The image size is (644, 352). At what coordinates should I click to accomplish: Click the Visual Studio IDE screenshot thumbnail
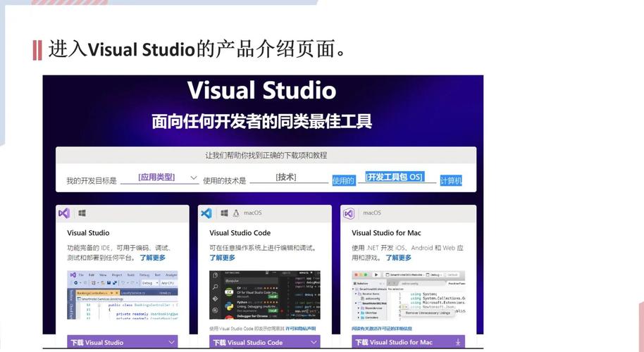pyautogui.click(x=123, y=295)
